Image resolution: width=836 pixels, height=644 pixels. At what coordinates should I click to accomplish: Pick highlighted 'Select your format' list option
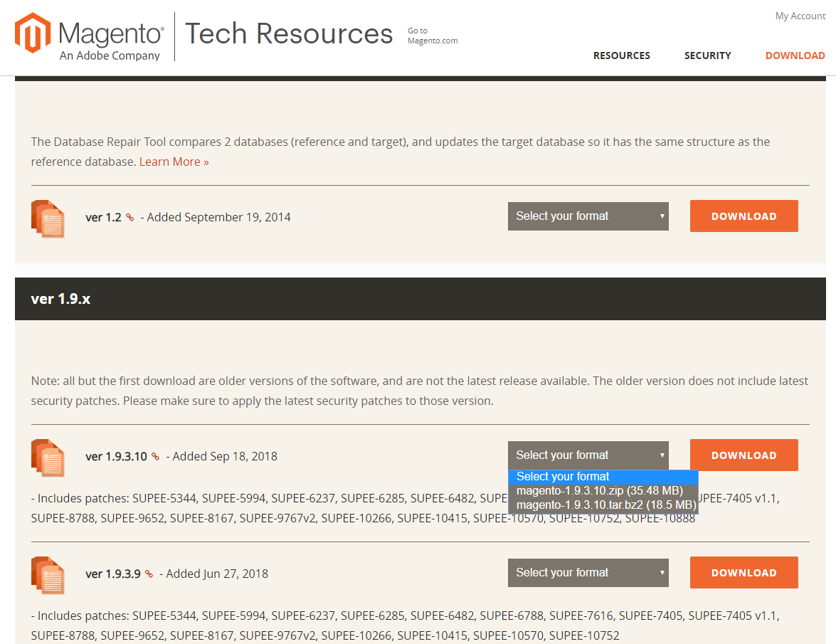[603, 477]
